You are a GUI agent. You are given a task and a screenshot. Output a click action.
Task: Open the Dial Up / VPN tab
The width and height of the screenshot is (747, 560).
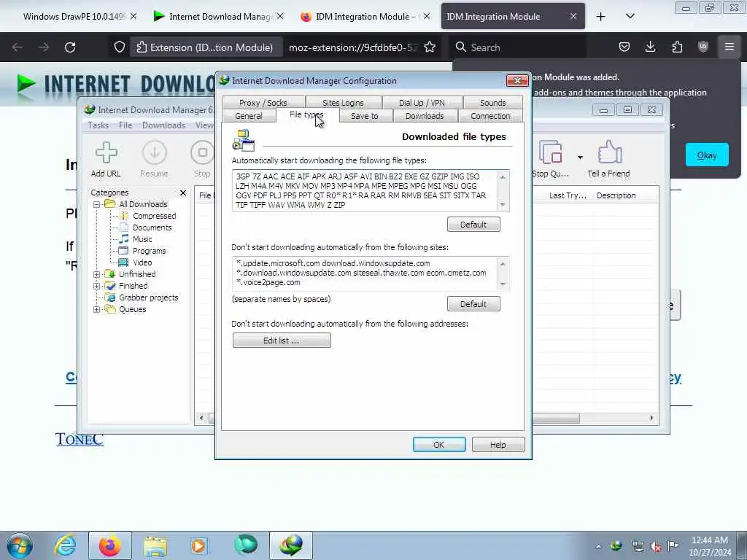tap(422, 102)
